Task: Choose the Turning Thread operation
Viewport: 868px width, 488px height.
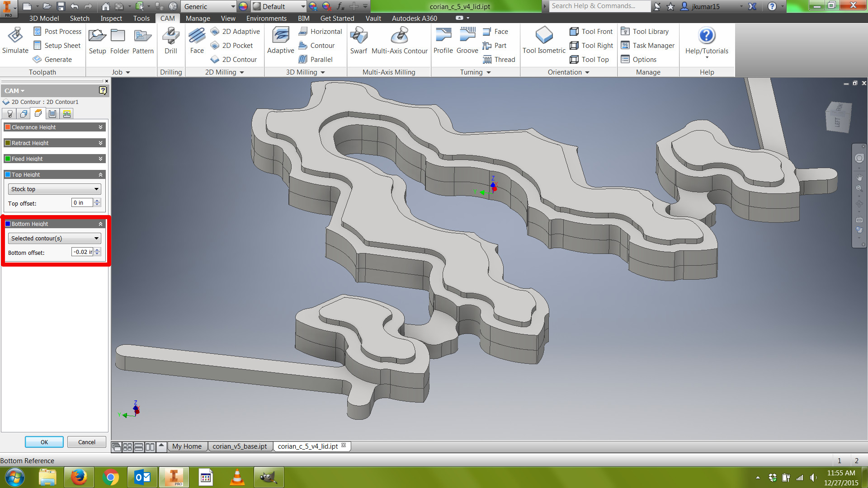Action: click(x=499, y=60)
